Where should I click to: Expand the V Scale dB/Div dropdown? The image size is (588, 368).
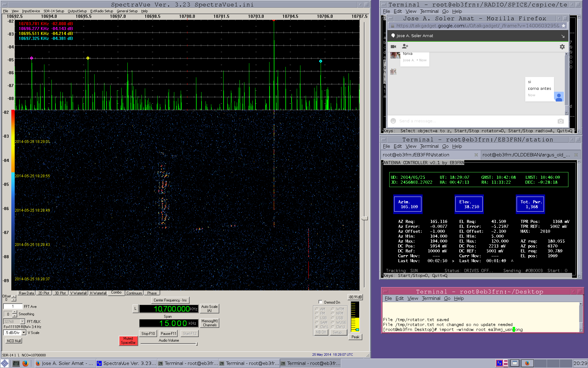coord(24,333)
